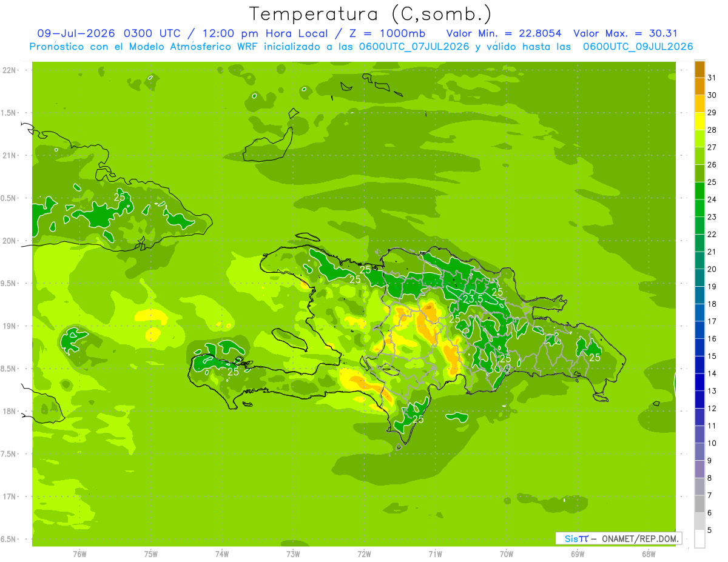Click the dark blue swatch between 13 and 14
Screen dimensions: 728x562
tap(699, 383)
